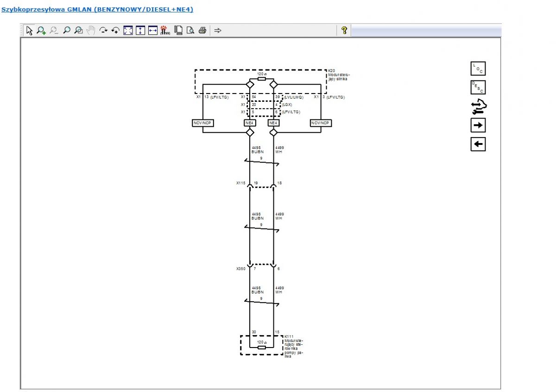Click the left NE4 option box
556x392 pixels.
point(250,123)
